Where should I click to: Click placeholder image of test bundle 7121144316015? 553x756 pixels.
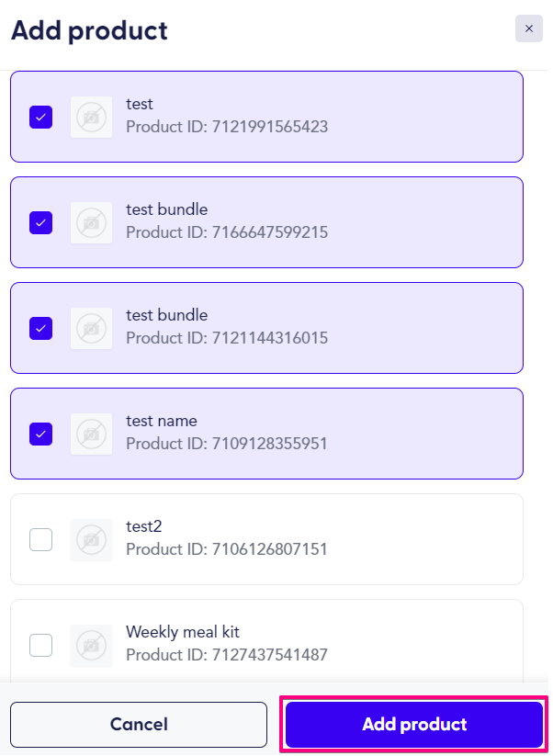92,328
